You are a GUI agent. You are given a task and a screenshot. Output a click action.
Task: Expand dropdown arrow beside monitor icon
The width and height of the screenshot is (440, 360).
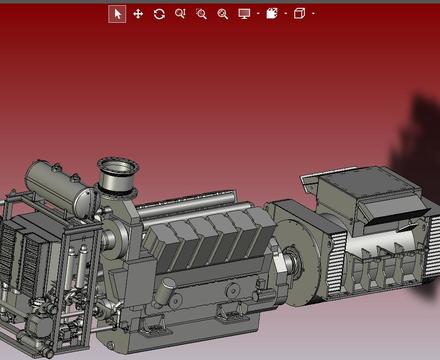point(258,14)
